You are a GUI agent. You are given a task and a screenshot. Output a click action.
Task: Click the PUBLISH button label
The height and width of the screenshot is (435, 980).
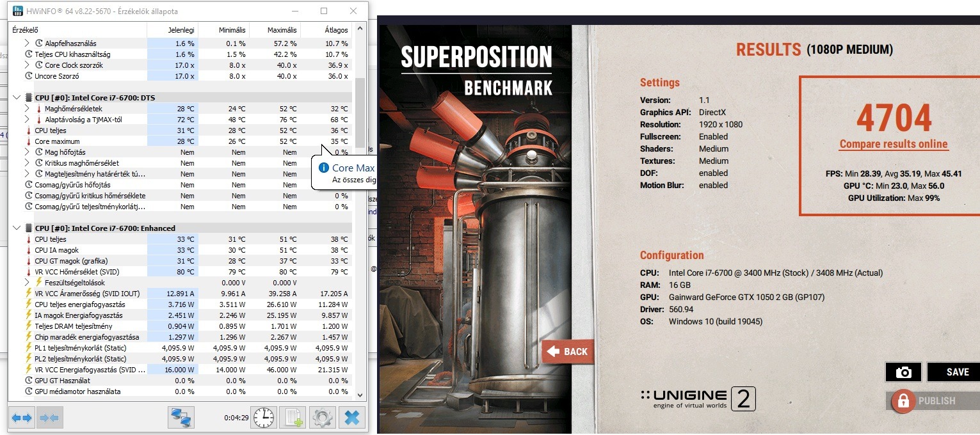936,401
